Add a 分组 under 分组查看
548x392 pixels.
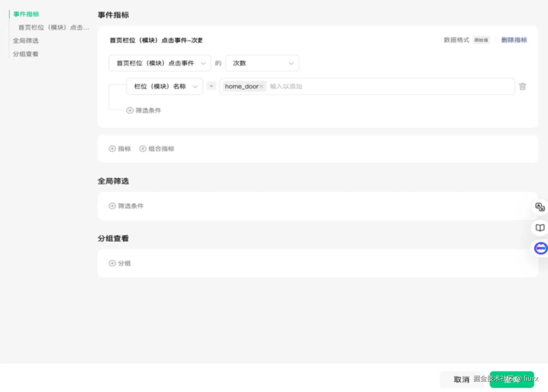[x=120, y=263]
